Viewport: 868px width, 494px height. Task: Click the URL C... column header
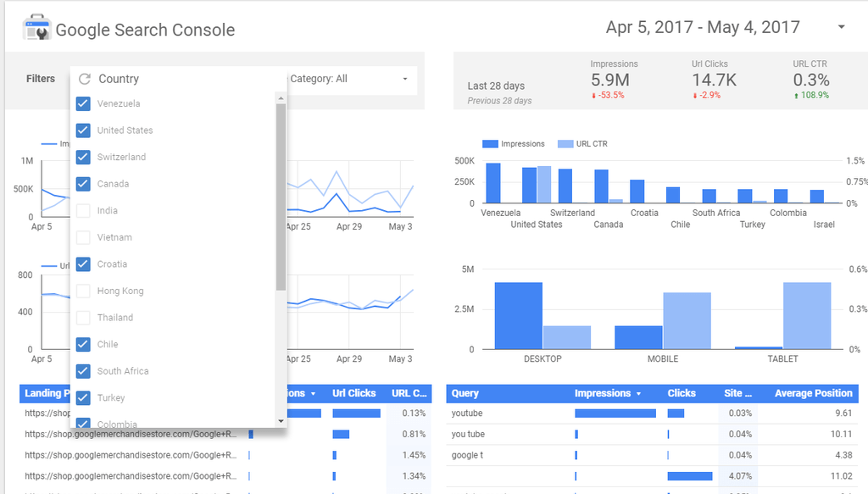(x=409, y=393)
